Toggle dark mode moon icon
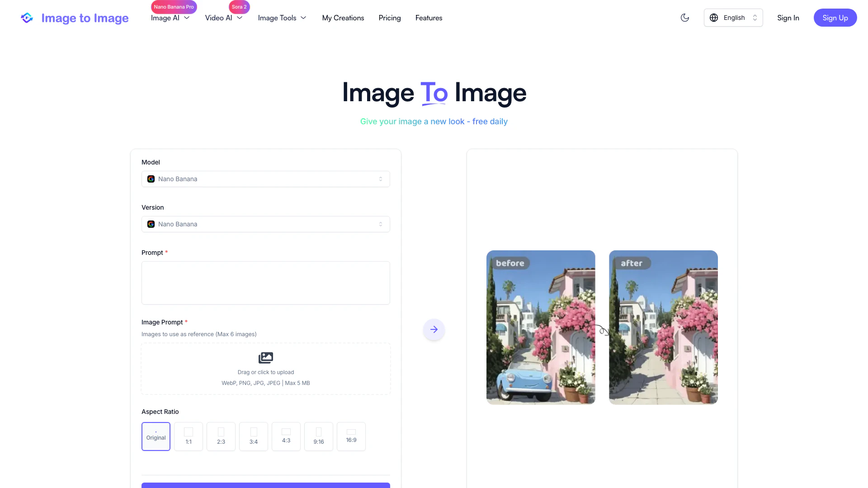Image resolution: width=868 pixels, height=488 pixels. [685, 18]
